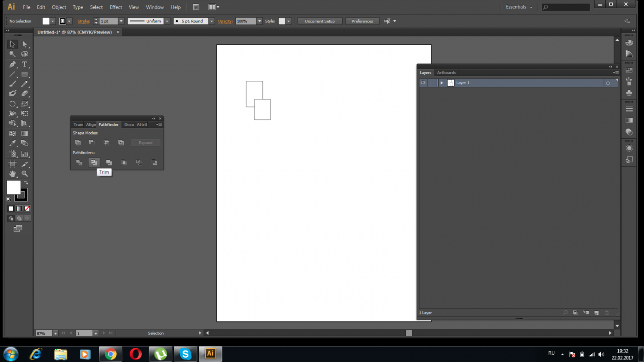This screenshot has height=362, width=644.
Task: Click the Minus Front shape mode icon
Action: 92,143
